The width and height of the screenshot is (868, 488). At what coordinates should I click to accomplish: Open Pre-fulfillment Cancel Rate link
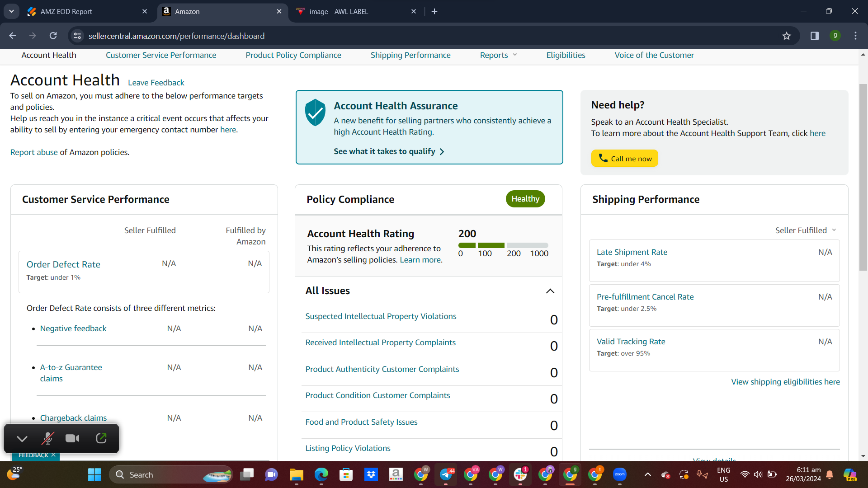(x=645, y=297)
